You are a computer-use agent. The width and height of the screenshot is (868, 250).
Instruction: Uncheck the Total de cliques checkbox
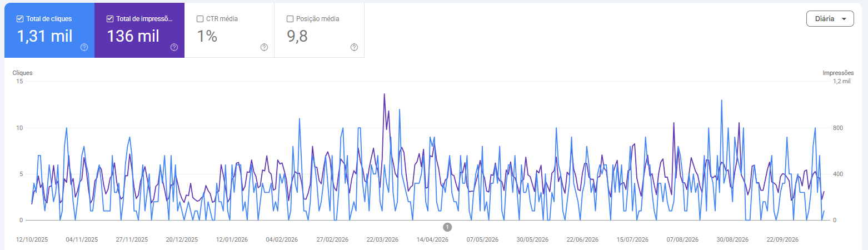20,19
